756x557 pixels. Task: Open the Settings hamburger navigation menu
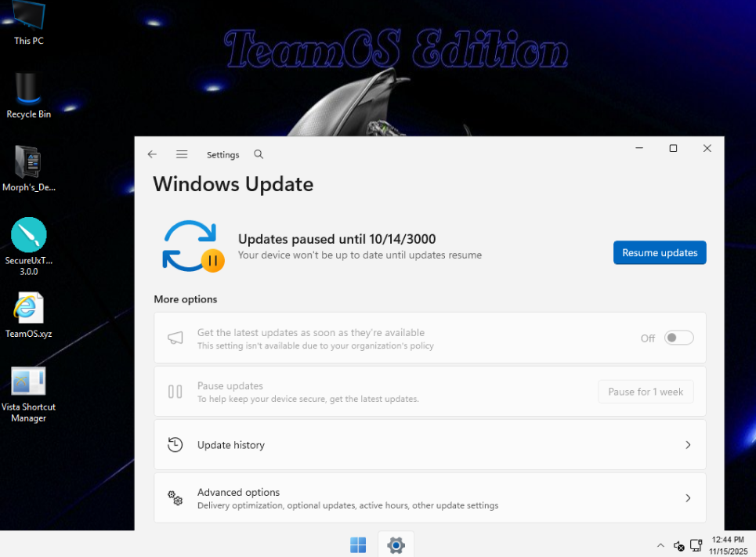point(182,155)
